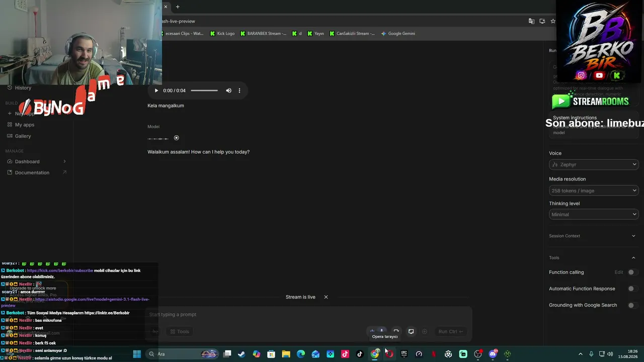Open Opera browser from the taskbar
The width and height of the screenshot is (644, 362).
pos(389,354)
